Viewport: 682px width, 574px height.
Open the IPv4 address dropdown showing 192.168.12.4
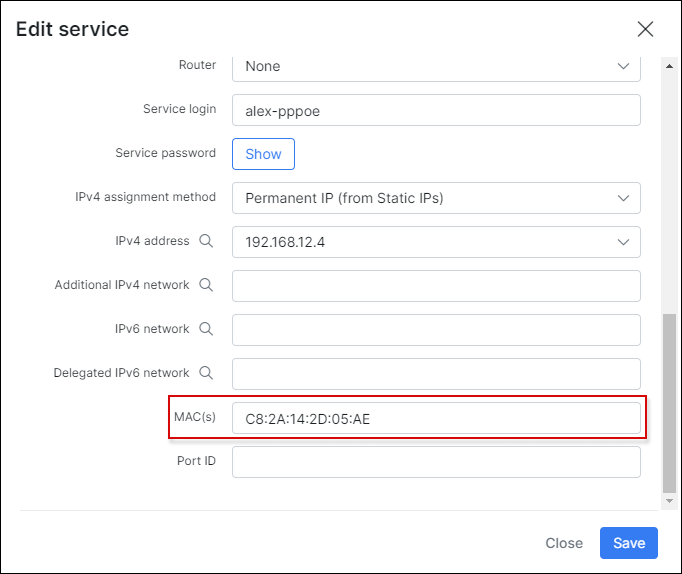coord(436,242)
